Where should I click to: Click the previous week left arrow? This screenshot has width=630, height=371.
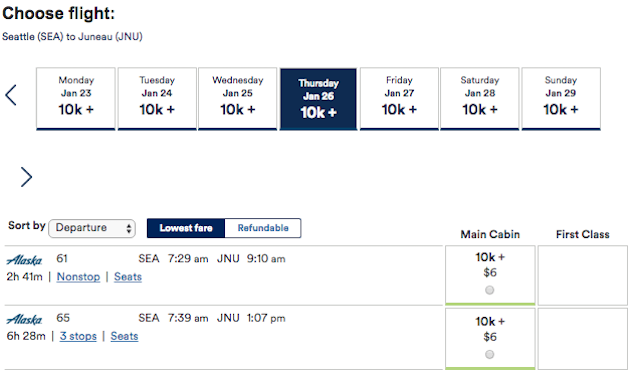tap(11, 95)
